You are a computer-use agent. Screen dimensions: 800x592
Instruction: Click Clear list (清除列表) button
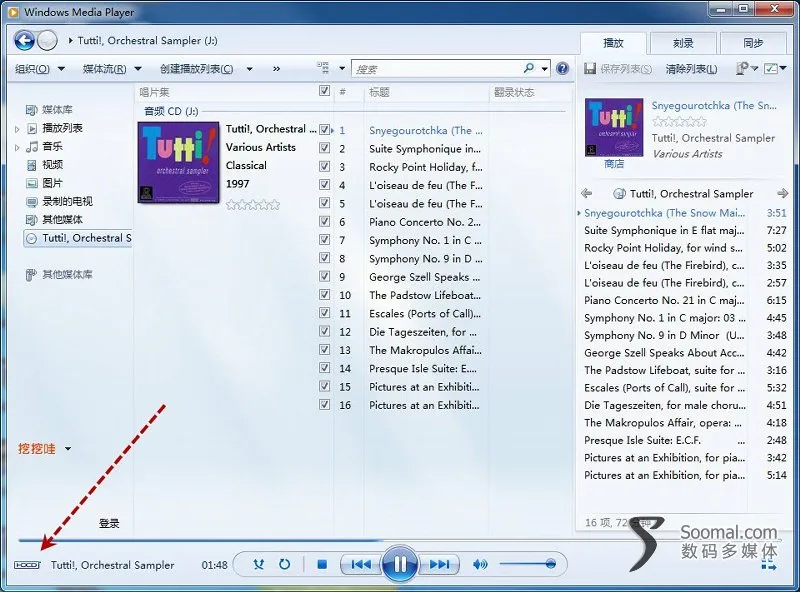point(691,69)
